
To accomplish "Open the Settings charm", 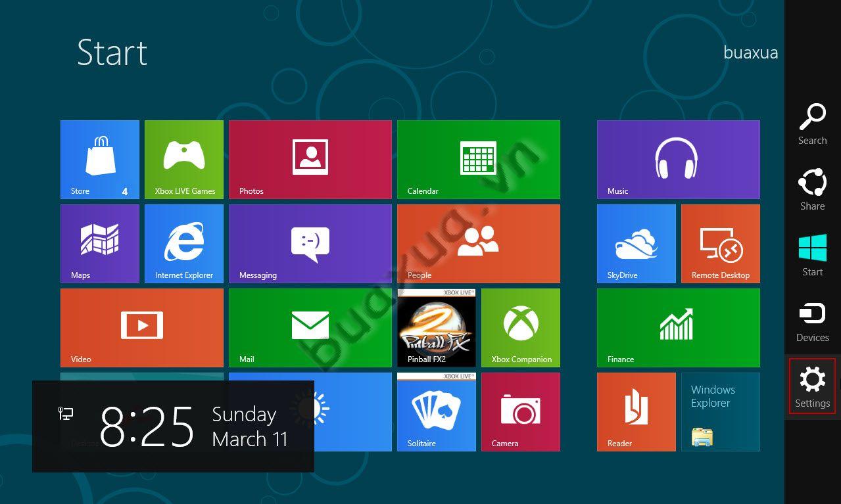I will point(813,386).
